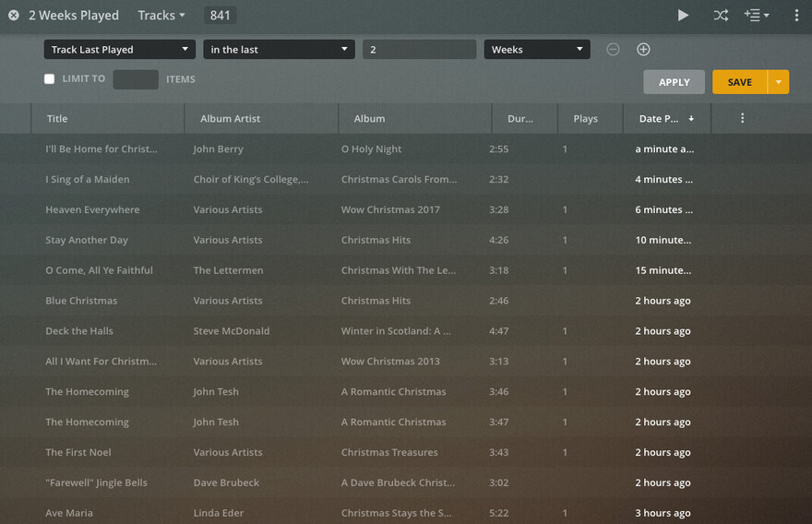Open artist 'John Berry'
Viewport: 812px width, 524px height.
point(218,149)
